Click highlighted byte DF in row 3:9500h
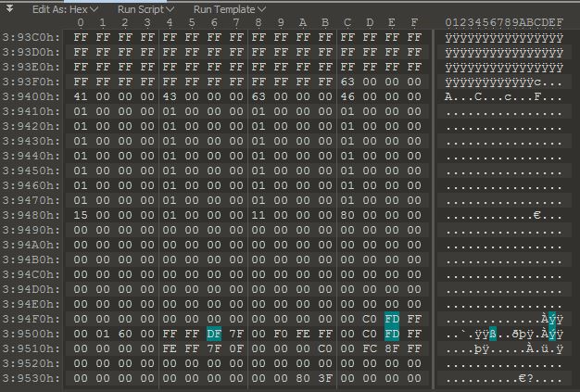The width and height of the screenshot is (580, 392). [214, 334]
